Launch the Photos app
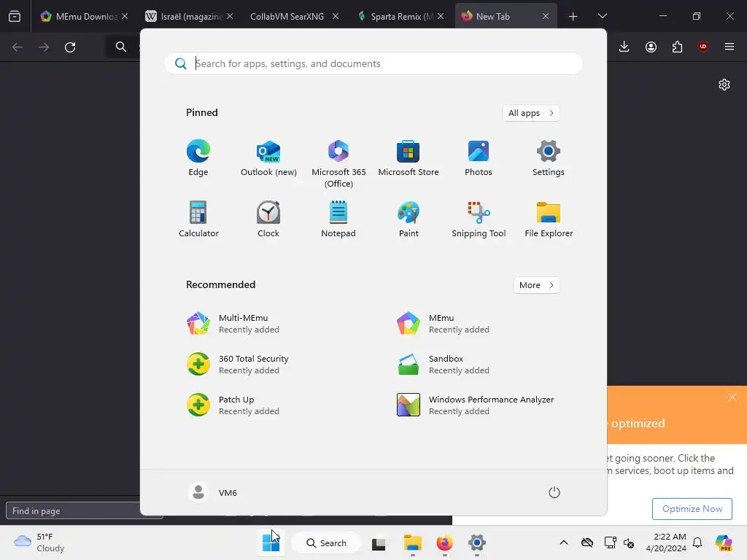The height and width of the screenshot is (560, 747). pyautogui.click(x=479, y=158)
